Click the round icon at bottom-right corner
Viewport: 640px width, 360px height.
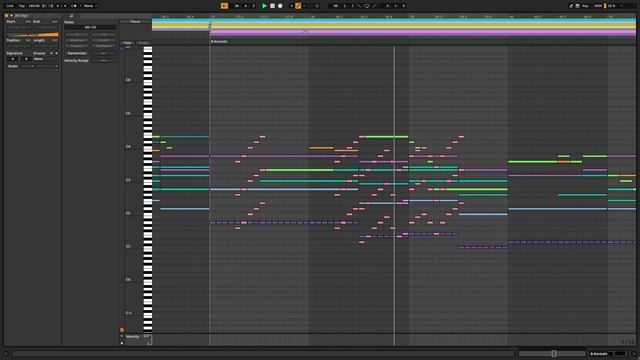click(x=633, y=353)
